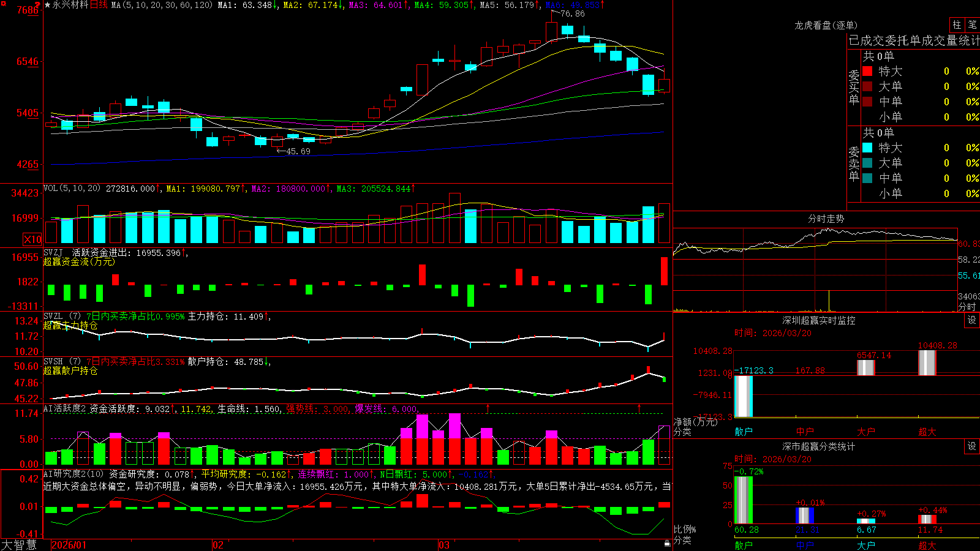Click the red 特大 buy-order color swatch
The height and width of the screenshot is (551, 980).
867,71
